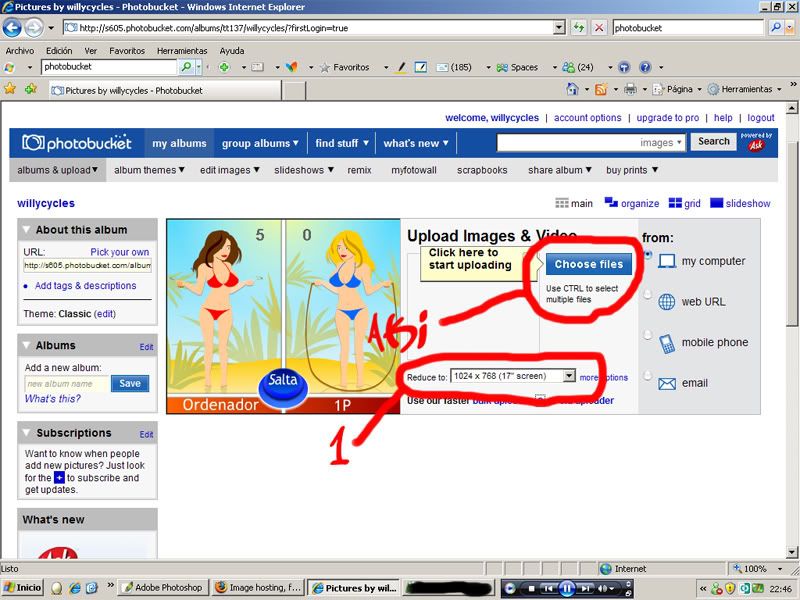Click the Help question mark toolbar icon
This screenshot has height=600, width=800.
pos(645,67)
